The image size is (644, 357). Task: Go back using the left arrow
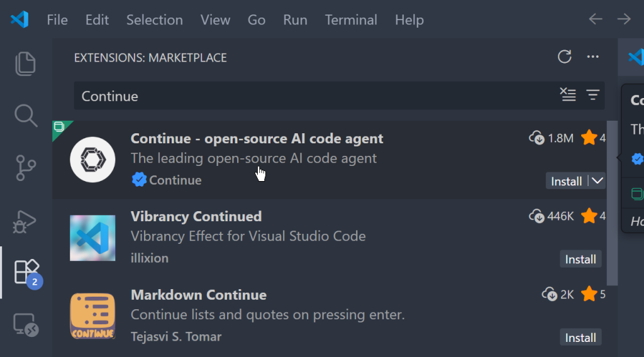coord(595,19)
